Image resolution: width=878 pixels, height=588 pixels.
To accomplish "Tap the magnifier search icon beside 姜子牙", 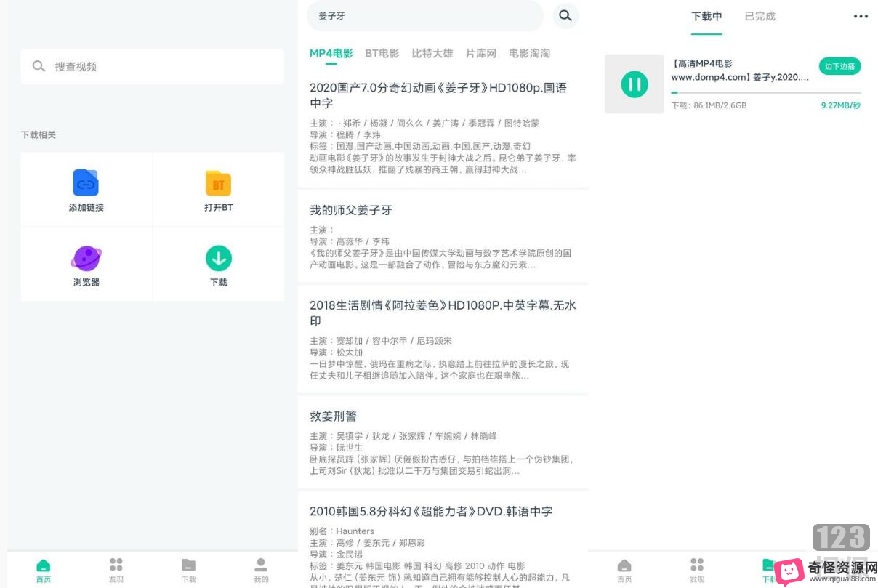I will tap(565, 15).
